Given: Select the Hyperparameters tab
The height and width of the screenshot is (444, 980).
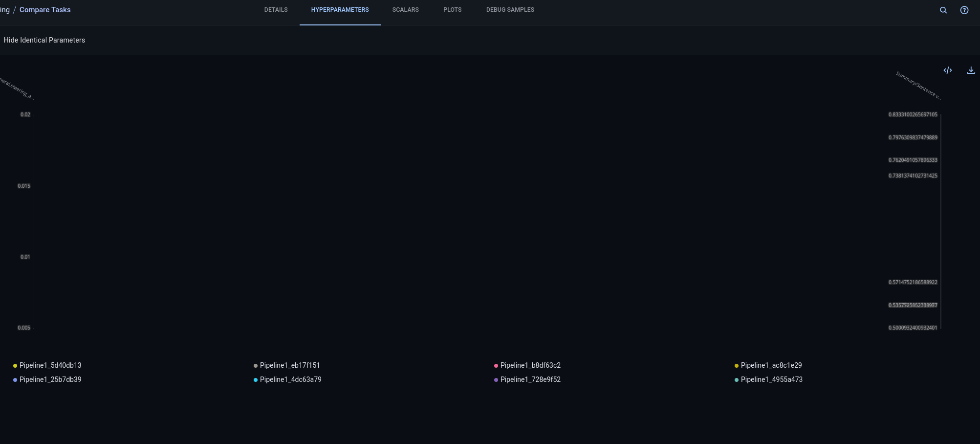Looking at the screenshot, I should [x=340, y=10].
